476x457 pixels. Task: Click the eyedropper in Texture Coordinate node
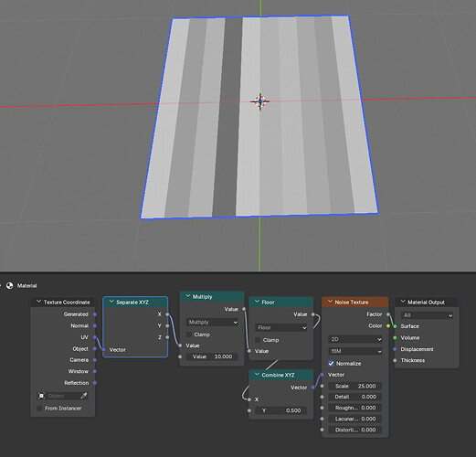[83, 396]
